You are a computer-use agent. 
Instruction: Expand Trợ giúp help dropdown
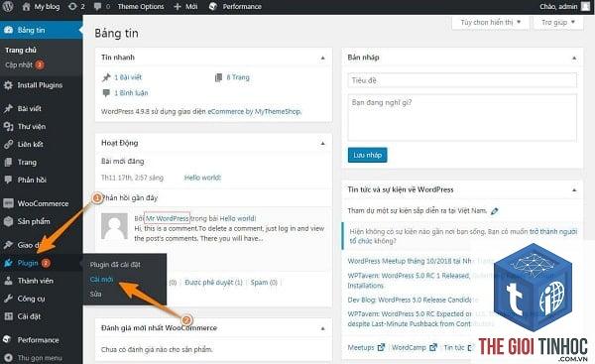pos(558,23)
